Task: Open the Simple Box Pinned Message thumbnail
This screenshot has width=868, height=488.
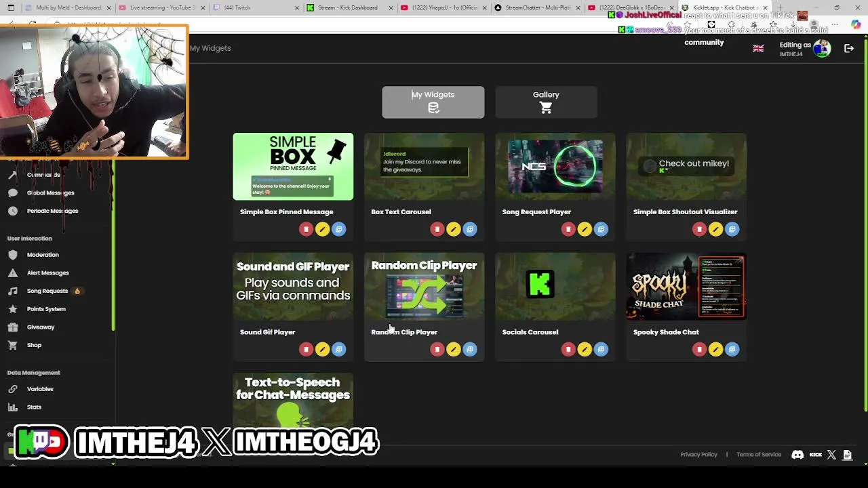Action: point(293,167)
